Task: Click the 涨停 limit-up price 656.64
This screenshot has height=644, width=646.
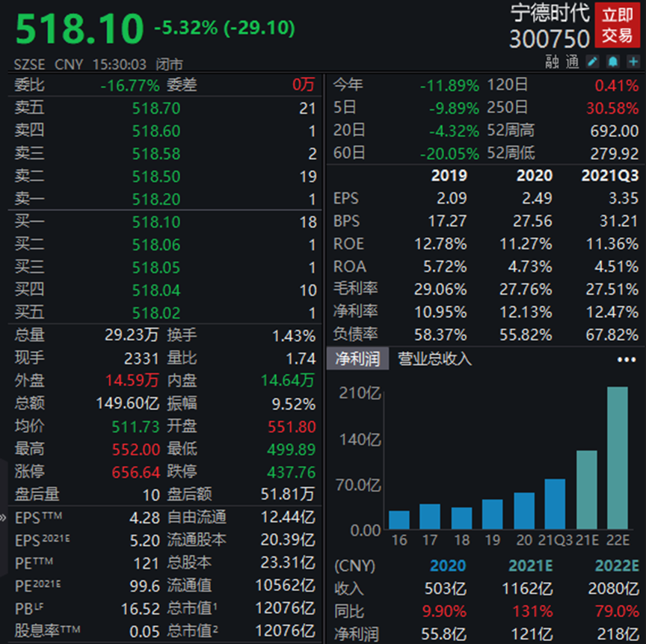Action: coord(136,472)
